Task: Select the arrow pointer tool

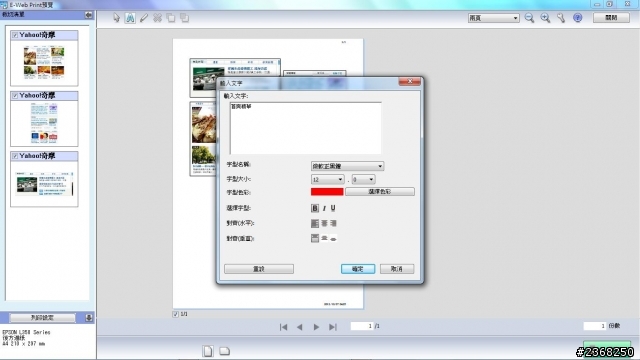Action: pyautogui.click(x=116, y=18)
